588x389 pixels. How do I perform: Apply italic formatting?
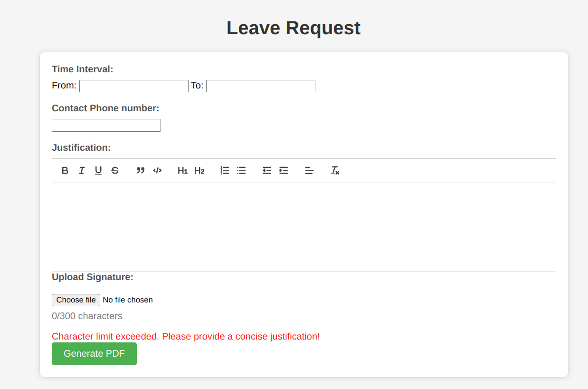coord(82,170)
